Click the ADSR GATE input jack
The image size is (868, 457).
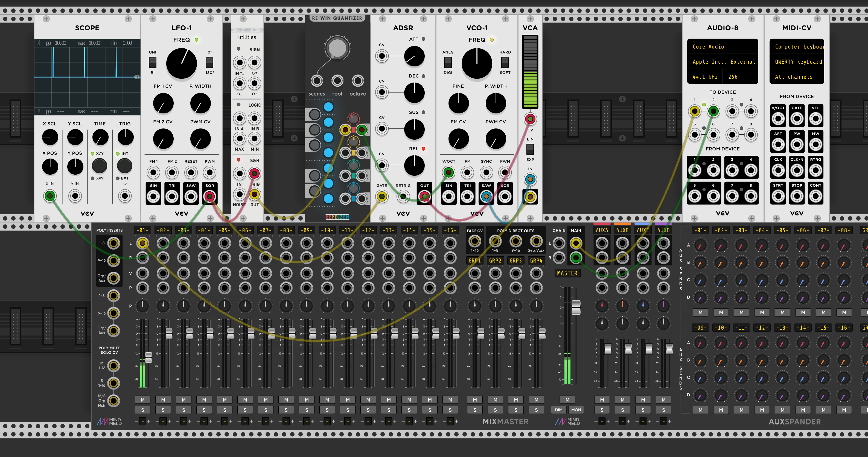pyautogui.click(x=381, y=196)
